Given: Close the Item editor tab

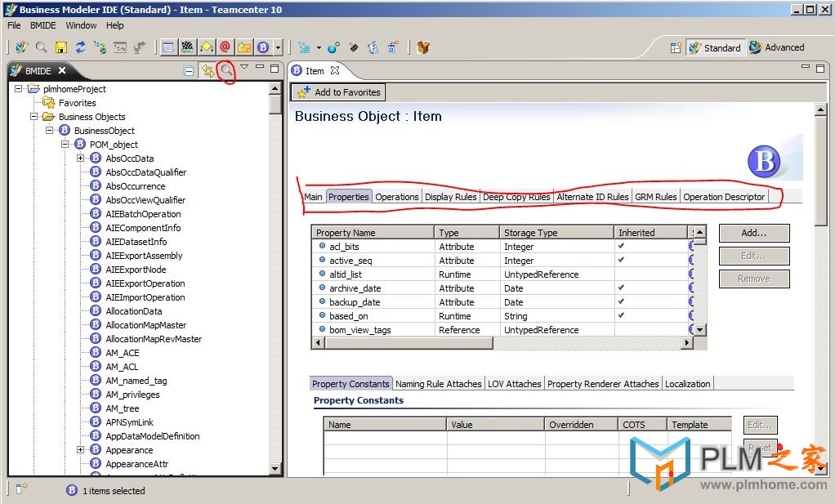Looking at the screenshot, I should click(x=335, y=70).
